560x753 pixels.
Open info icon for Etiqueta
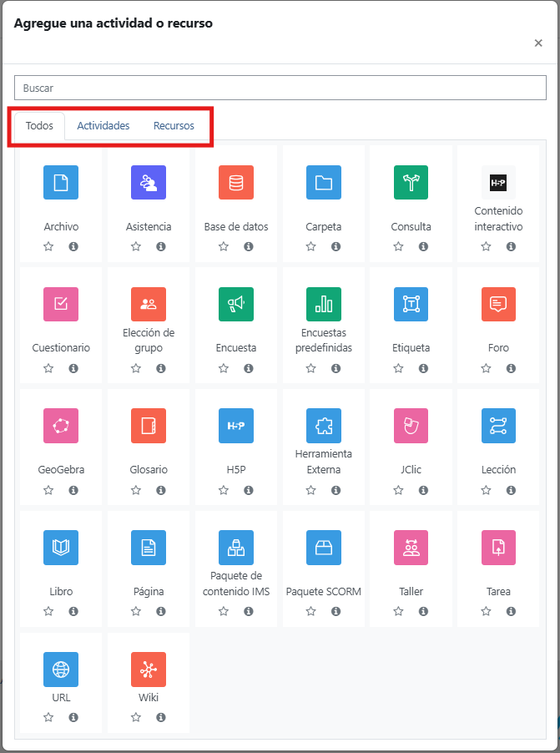coord(423,368)
